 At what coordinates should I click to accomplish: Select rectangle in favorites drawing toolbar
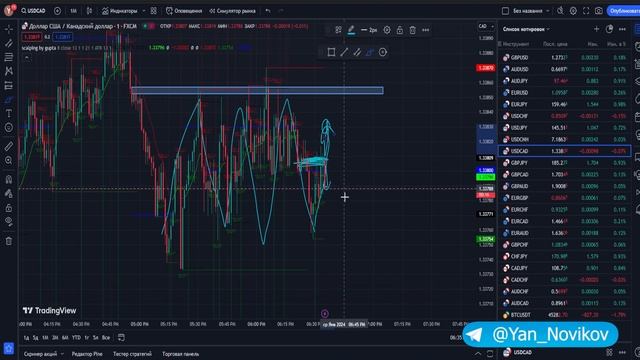pos(331,52)
